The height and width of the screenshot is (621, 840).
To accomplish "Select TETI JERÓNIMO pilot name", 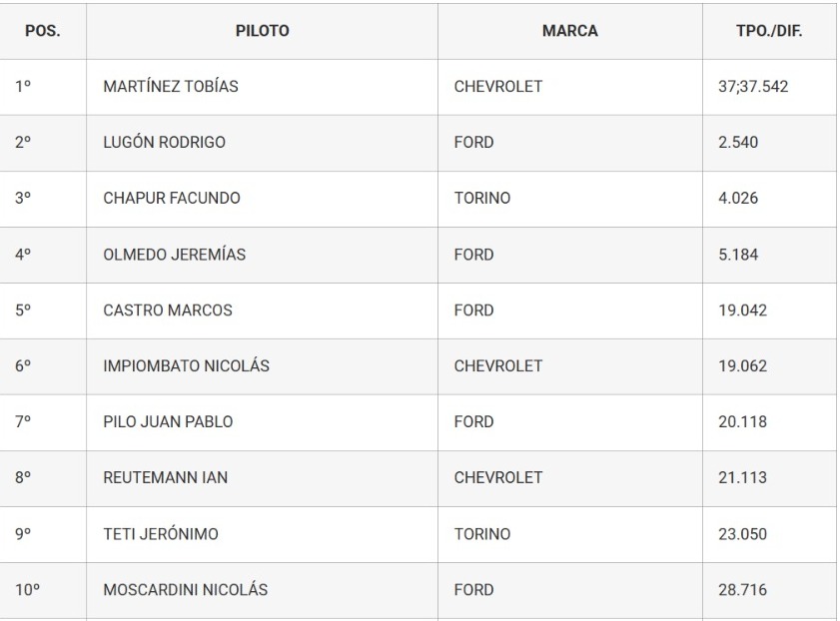I will 161,534.
